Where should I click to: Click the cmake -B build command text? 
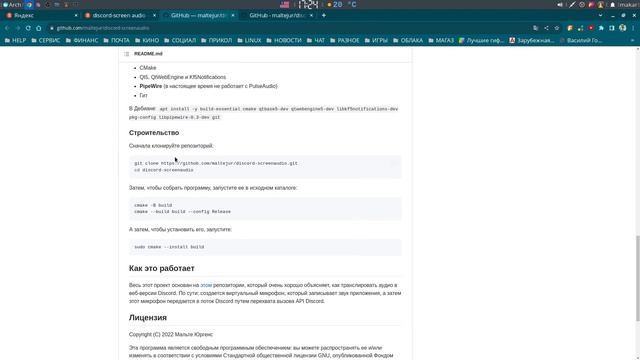[x=153, y=205]
